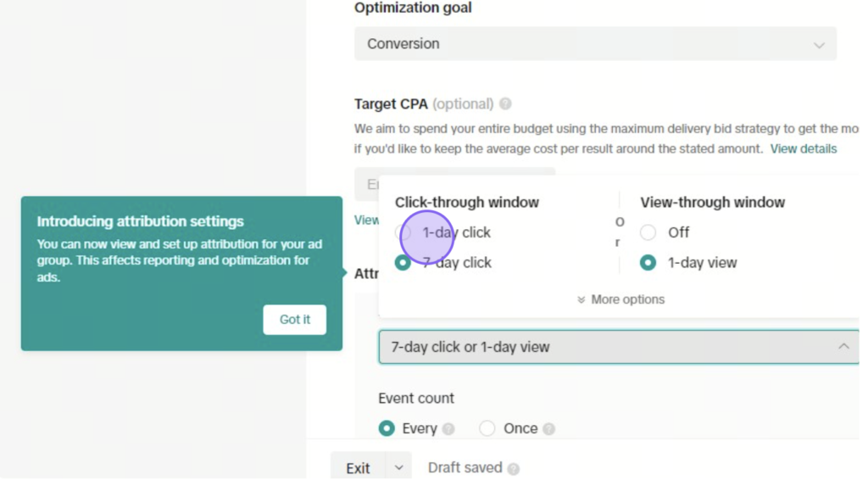Select the 7-day click radio option

click(x=403, y=263)
